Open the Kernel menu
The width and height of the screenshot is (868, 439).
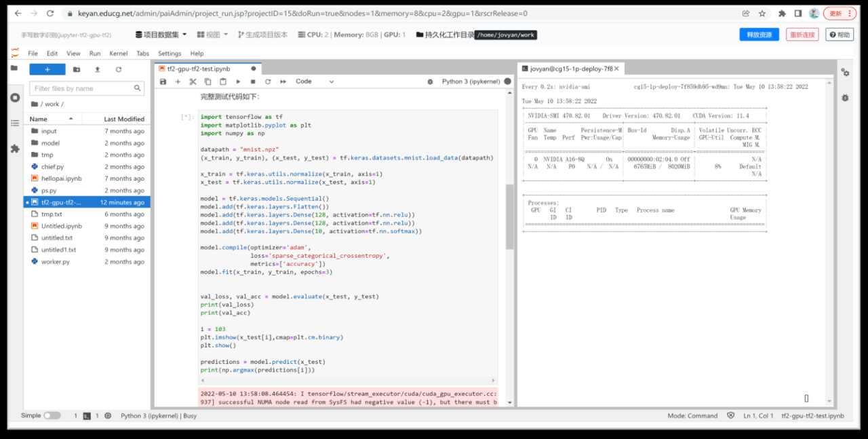click(118, 54)
